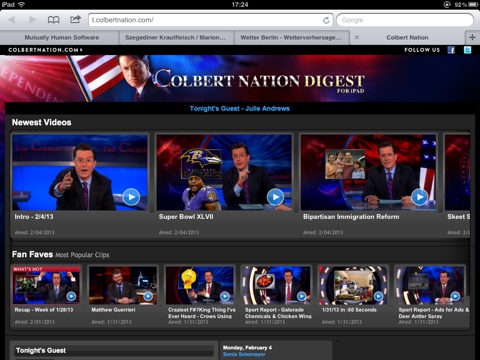Image resolution: width=480 pixels, height=360 pixels.
Task: Close the Colbert Nation tab
Action: (357, 37)
